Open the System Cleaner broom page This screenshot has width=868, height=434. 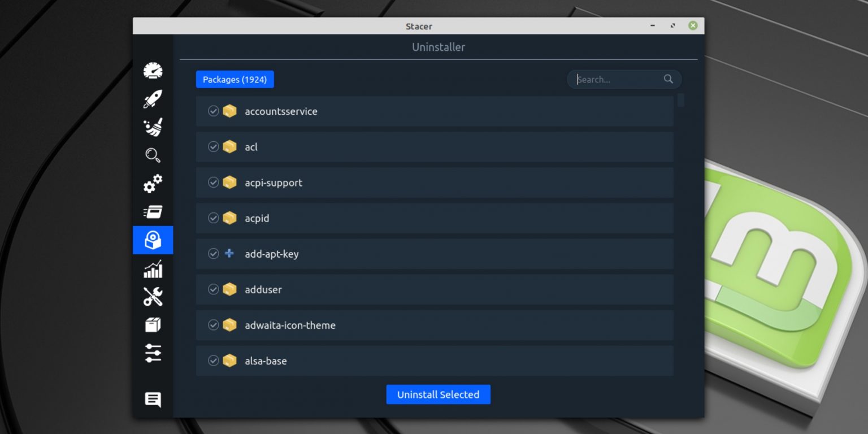point(153,127)
